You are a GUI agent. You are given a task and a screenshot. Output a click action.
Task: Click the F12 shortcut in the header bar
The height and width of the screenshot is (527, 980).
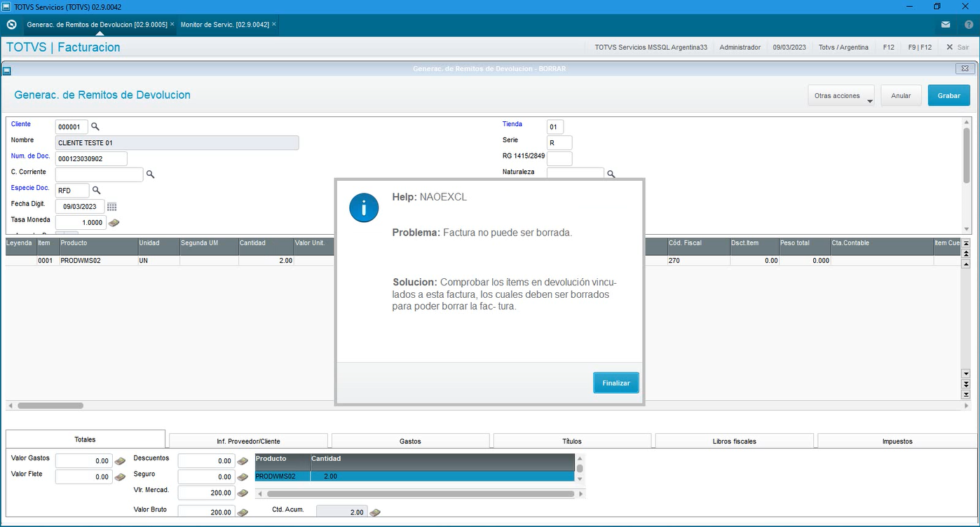pyautogui.click(x=888, y=47)
